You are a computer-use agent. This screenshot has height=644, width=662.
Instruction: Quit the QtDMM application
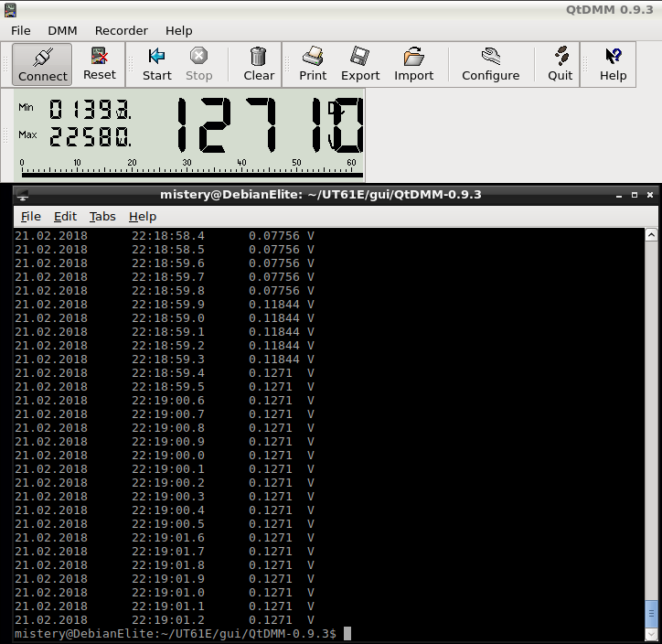pyautogui.click(x=560, y=64)
